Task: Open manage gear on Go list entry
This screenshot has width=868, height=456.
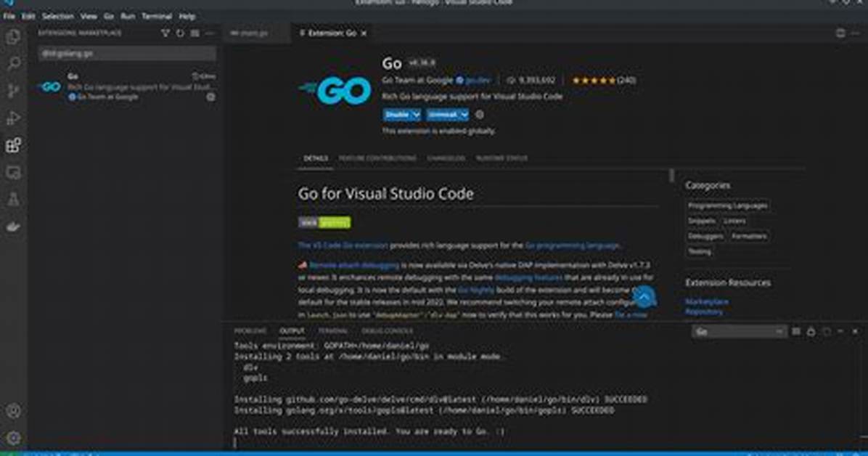Action: [x=211, y=97]
